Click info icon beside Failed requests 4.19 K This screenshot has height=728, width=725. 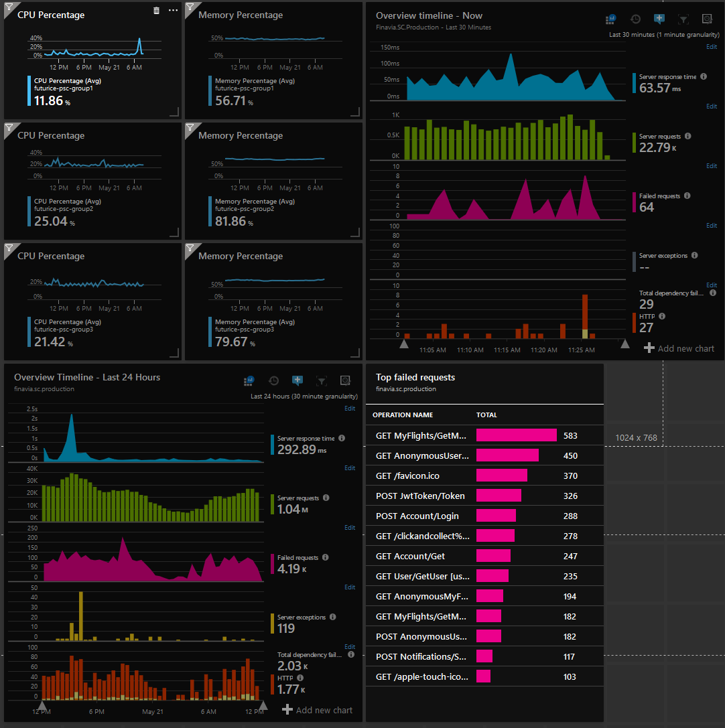[x=325, y=557]
